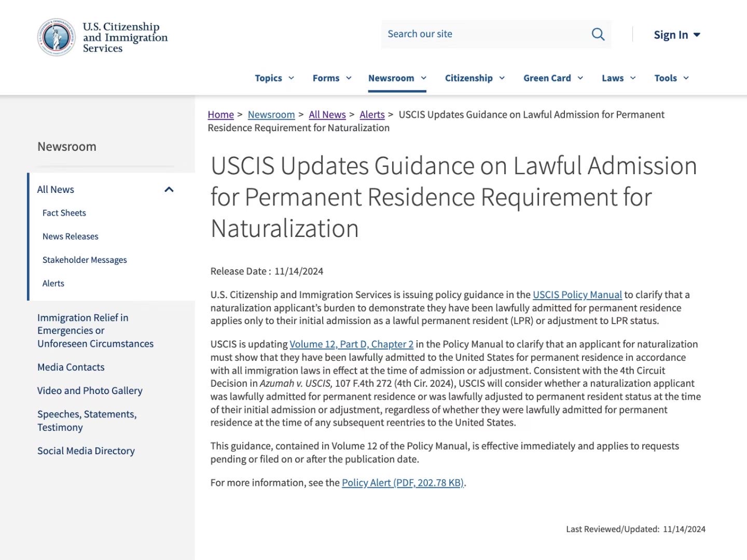The width and height of the screenshot is (747, 560).
Task: Click the search magnifier icon
Action: tap(598, 34)
